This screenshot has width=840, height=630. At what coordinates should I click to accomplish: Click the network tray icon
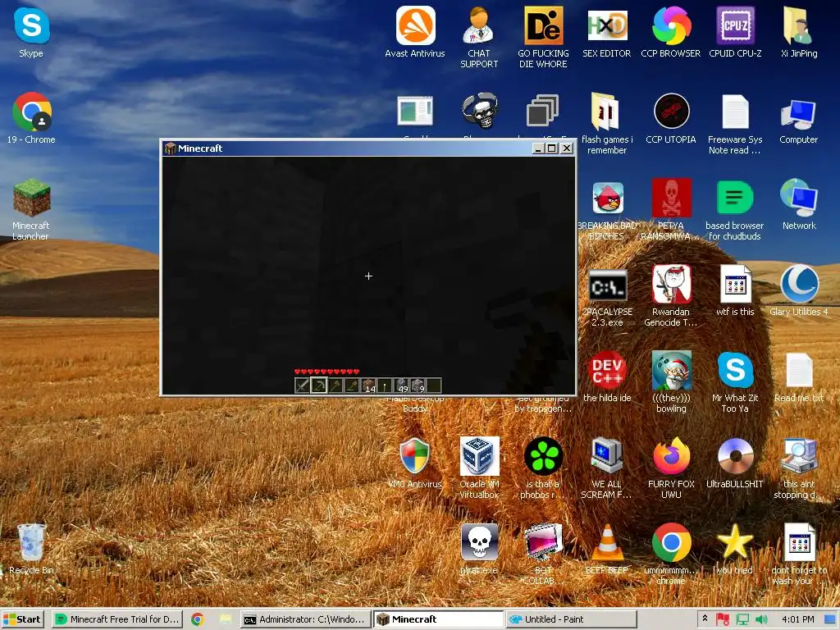coord(742,619)
